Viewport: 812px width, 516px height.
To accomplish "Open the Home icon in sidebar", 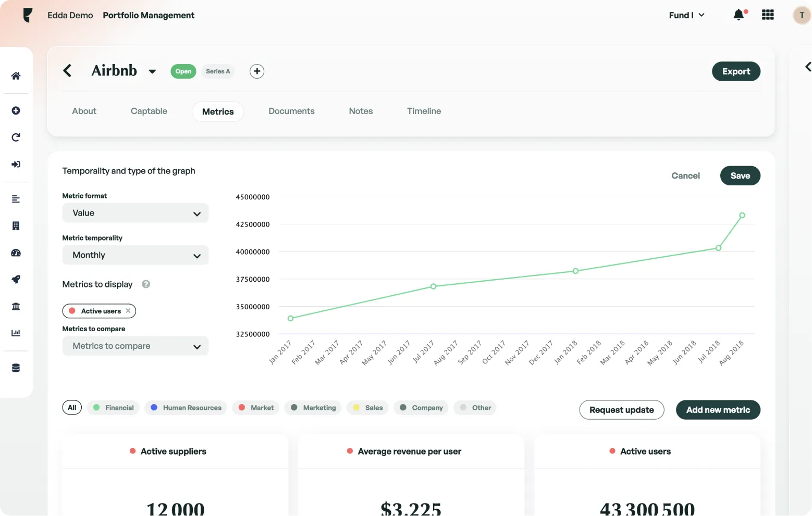I will tap(16, 75).
